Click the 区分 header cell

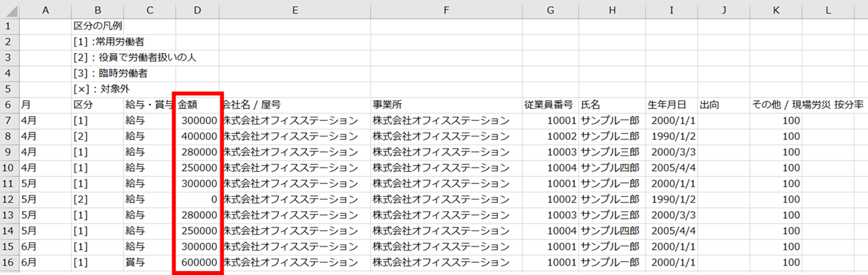pos(97,105)
